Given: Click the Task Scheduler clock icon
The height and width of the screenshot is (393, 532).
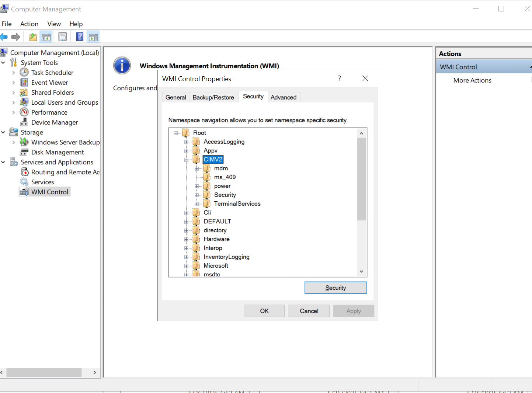Looking at the screenshot, I should click(24, 72).
